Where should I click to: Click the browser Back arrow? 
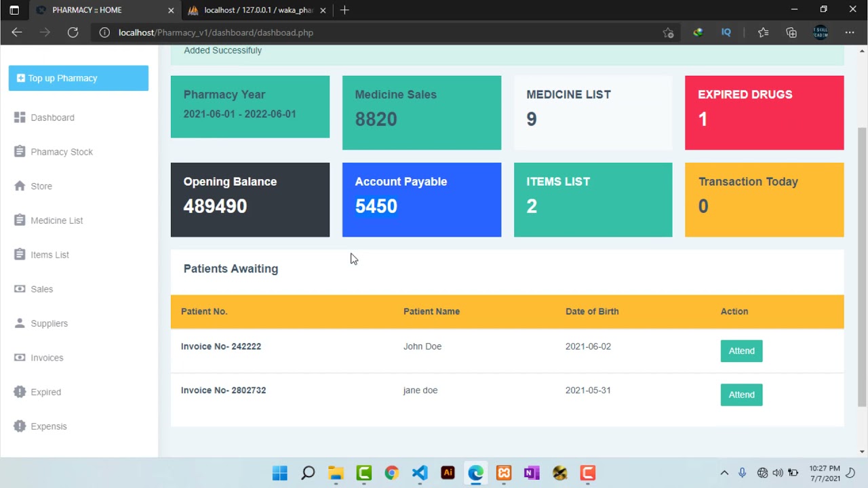click(x=17, y=32)
